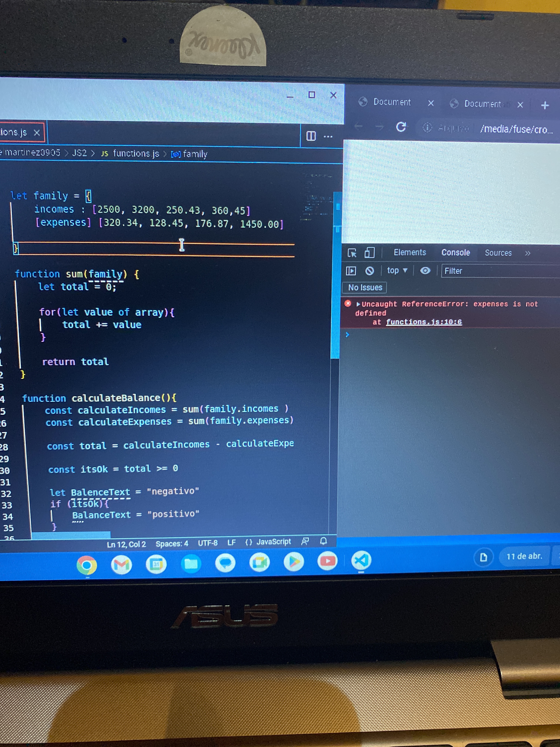Switch to the Sources tab in DevTools
Viewport: 560px width, 747px height.
[498, 253]
